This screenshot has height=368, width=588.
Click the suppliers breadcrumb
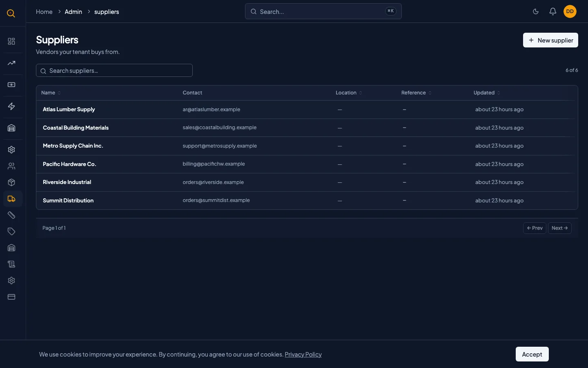(107, 12)
